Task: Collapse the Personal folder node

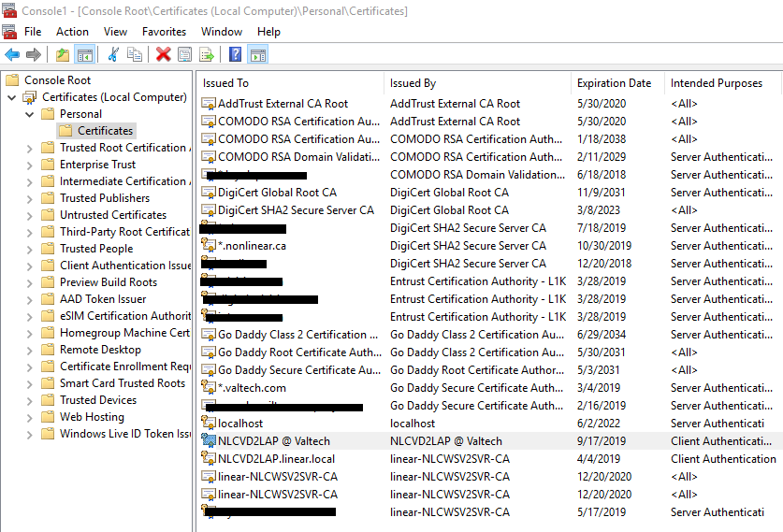Action: [29, 114]
